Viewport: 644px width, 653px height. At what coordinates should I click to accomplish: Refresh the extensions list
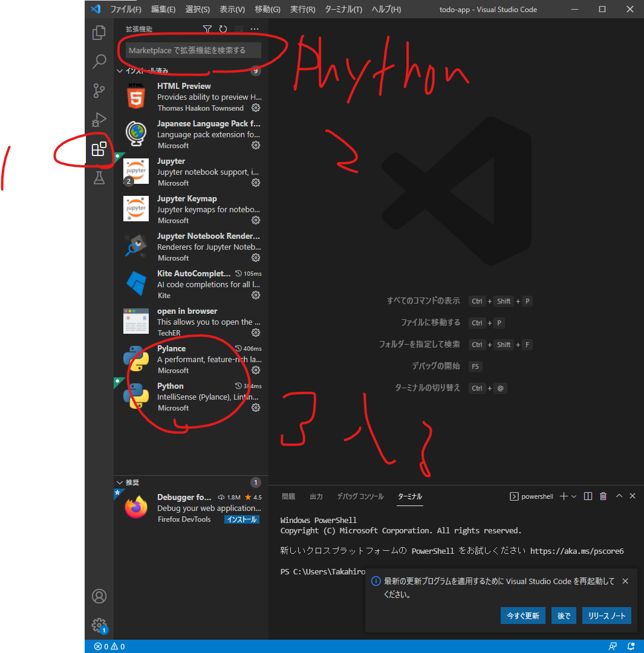coord(223,28)
